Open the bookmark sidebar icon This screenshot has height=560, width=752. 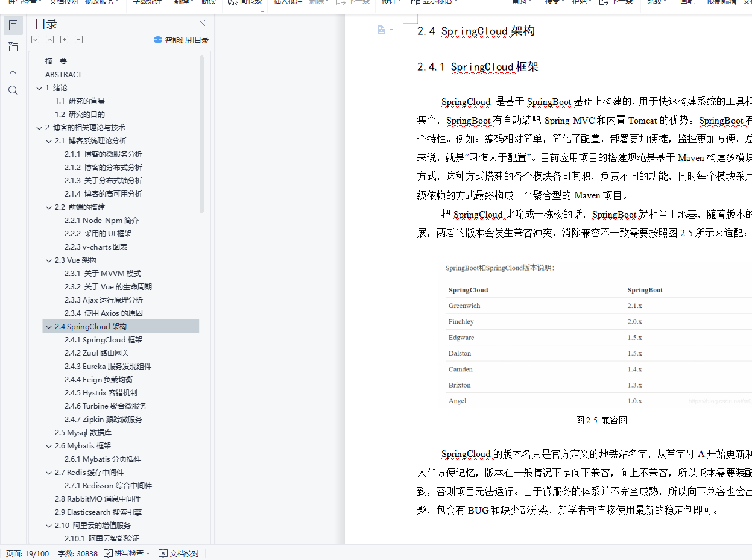coord(13,69)
